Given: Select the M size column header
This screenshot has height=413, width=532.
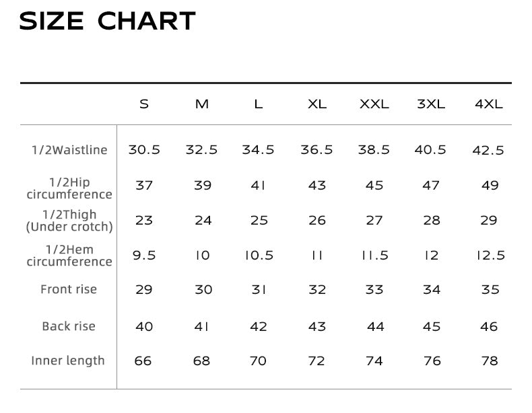Looking at the screenshot, I should 202,104.
